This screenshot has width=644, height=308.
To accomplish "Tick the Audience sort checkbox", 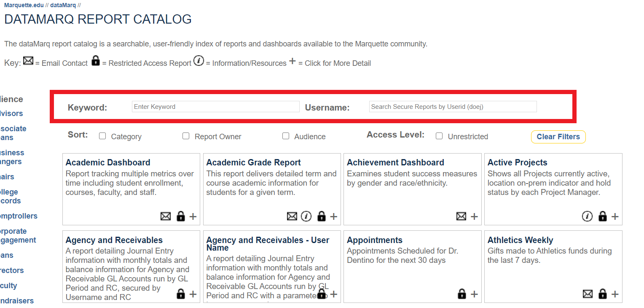I will (x=286, y=136).
